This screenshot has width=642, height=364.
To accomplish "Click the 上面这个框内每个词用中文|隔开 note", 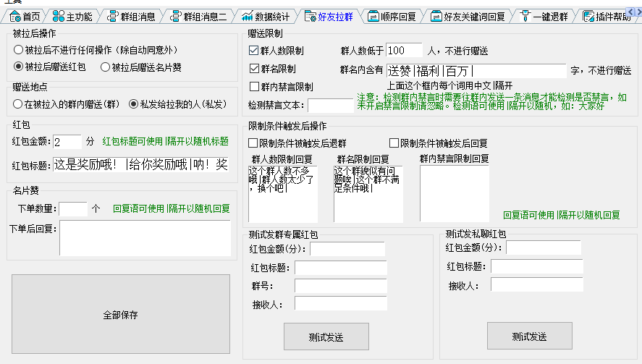I will tap(450, 85).
